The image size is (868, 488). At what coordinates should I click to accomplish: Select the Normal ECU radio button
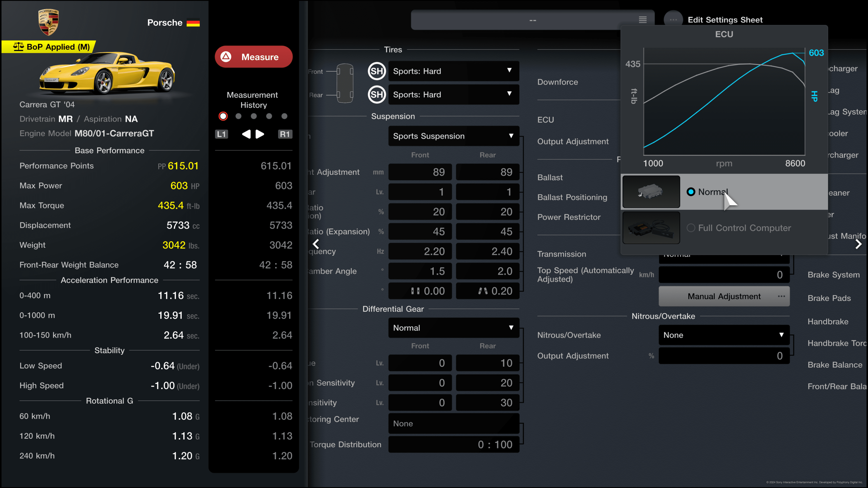pyautogui.click(x=691, y=191)
